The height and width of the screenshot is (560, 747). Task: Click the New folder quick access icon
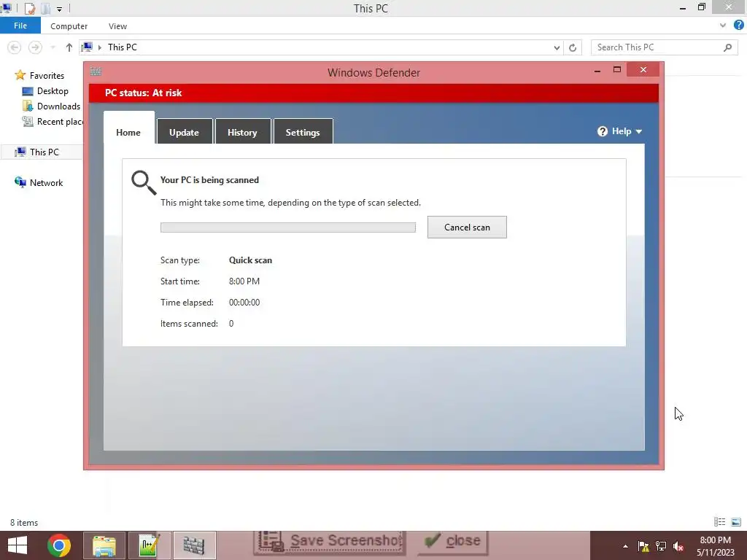pyautogui.click(x=46, y=8)
